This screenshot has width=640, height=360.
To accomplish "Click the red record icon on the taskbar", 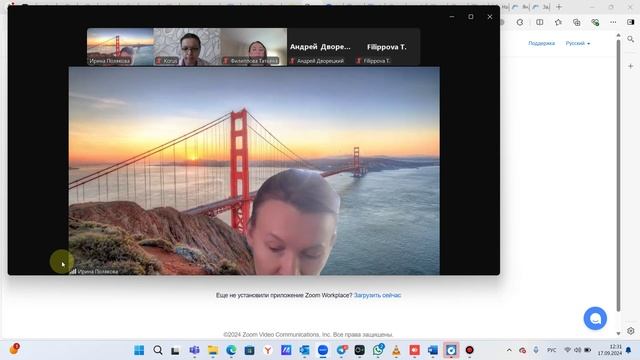I will click(469, 350).
